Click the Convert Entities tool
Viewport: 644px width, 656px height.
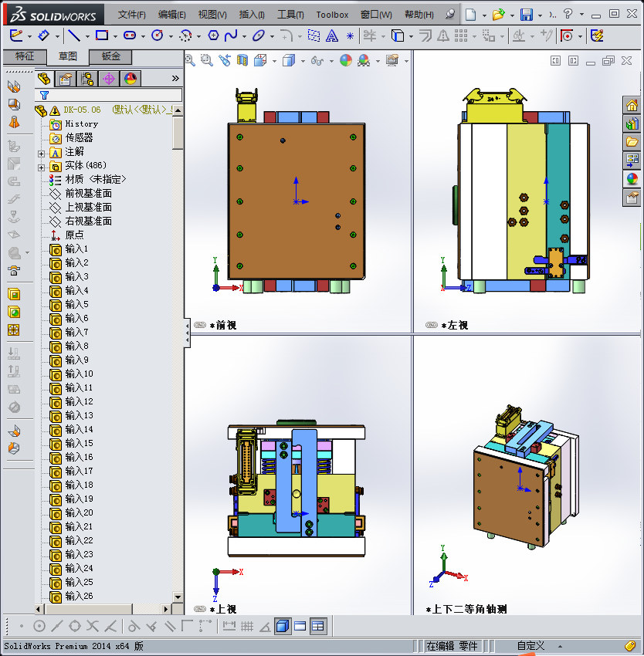[x=398, y=36]
